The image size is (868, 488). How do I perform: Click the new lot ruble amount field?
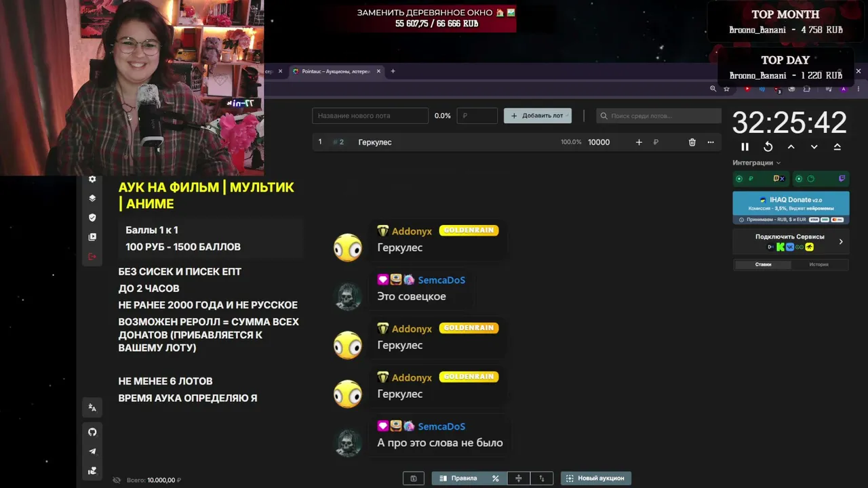pyautogui.click(x=477, y=116)
